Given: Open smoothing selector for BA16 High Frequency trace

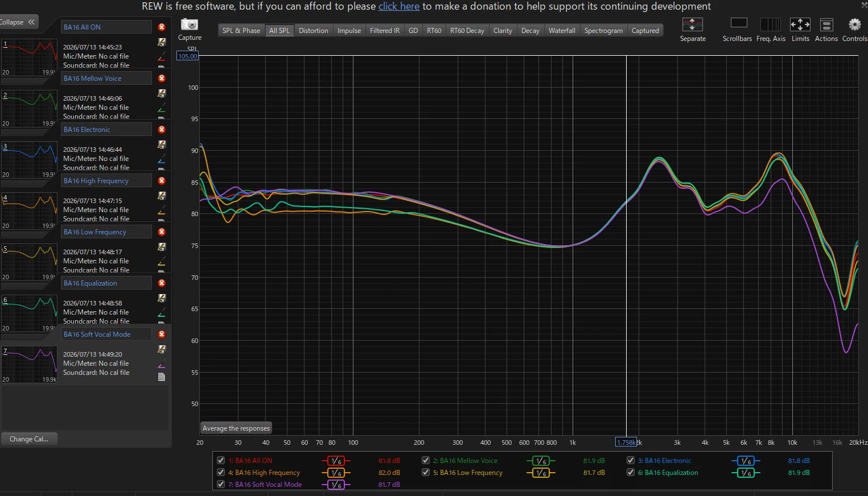Looking at the screenshot, I should click(336, 473).
